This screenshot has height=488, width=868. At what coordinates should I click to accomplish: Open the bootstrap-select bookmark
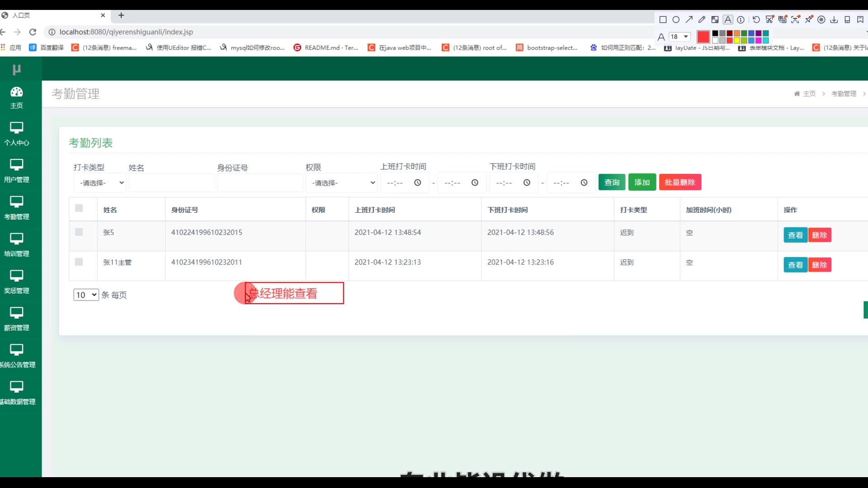(x=547, y=47)
